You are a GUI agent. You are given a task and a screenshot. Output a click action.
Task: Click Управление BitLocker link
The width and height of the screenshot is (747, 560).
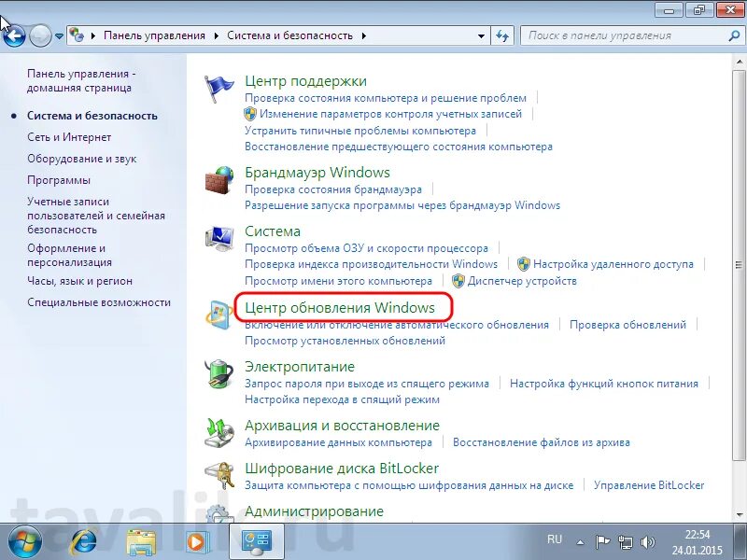pos(649,485)
